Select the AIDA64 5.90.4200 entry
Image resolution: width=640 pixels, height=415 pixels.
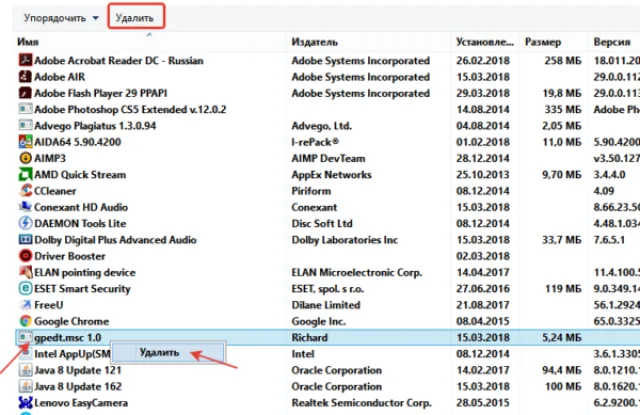pos(78,142)
